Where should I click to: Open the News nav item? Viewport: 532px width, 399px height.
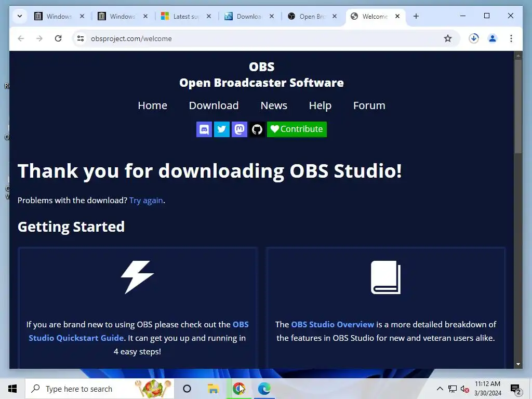[274, 105]
